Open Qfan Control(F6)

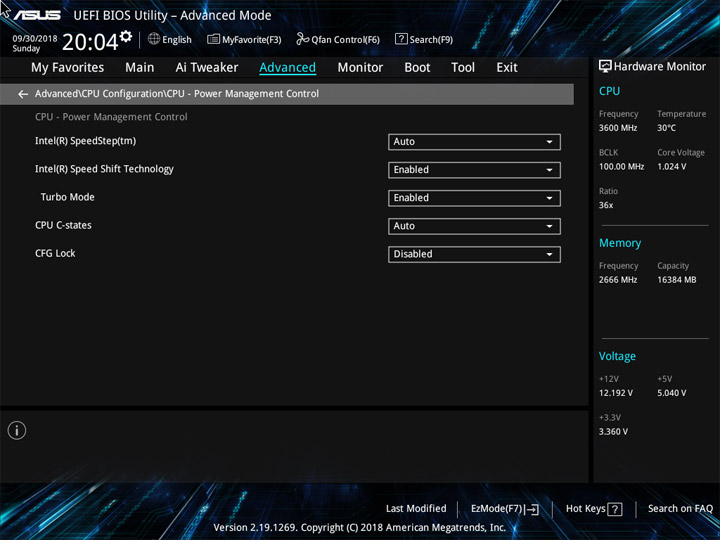[x=338, y=39]
